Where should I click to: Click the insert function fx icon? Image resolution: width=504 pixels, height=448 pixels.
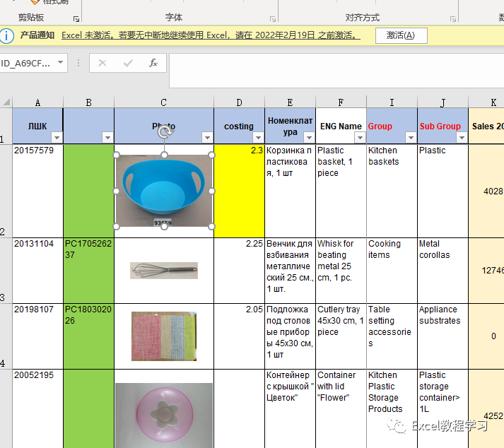tap(153, 63)
